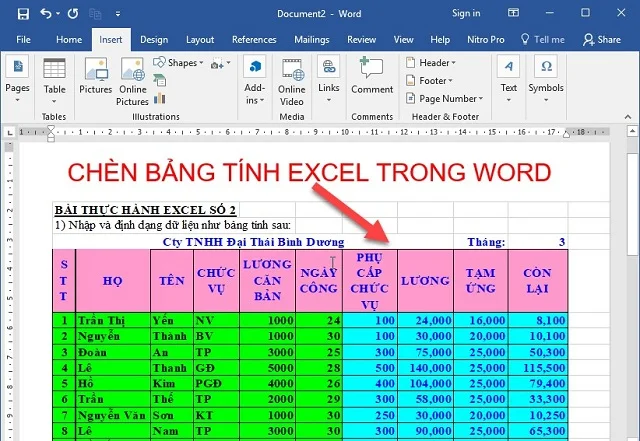Undo the last action
The image size is (640, 441).
click(46, 14)
